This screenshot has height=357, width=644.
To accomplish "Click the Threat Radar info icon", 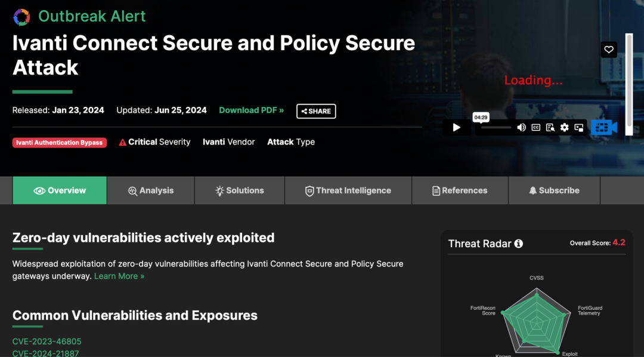I will click(519, 244).
